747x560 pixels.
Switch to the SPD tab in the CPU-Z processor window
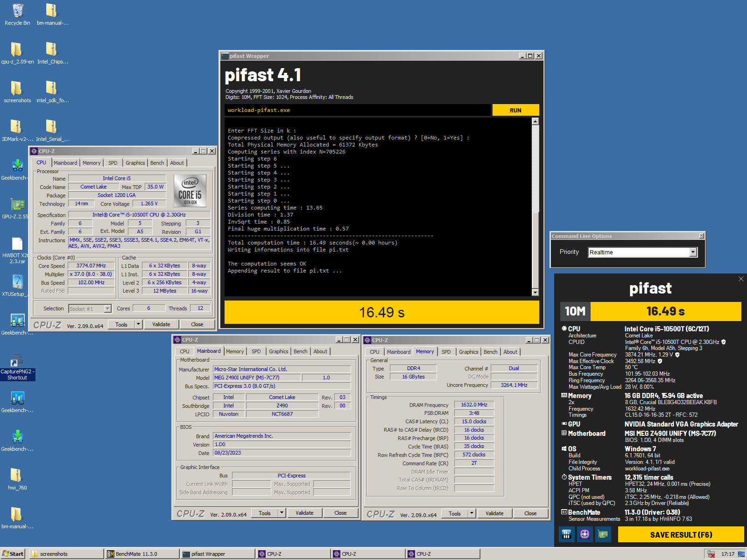[x=113, y=163]
